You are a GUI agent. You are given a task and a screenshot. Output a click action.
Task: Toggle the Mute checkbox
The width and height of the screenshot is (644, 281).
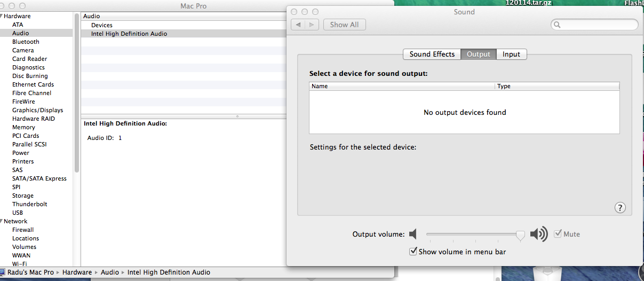[558, 234]
